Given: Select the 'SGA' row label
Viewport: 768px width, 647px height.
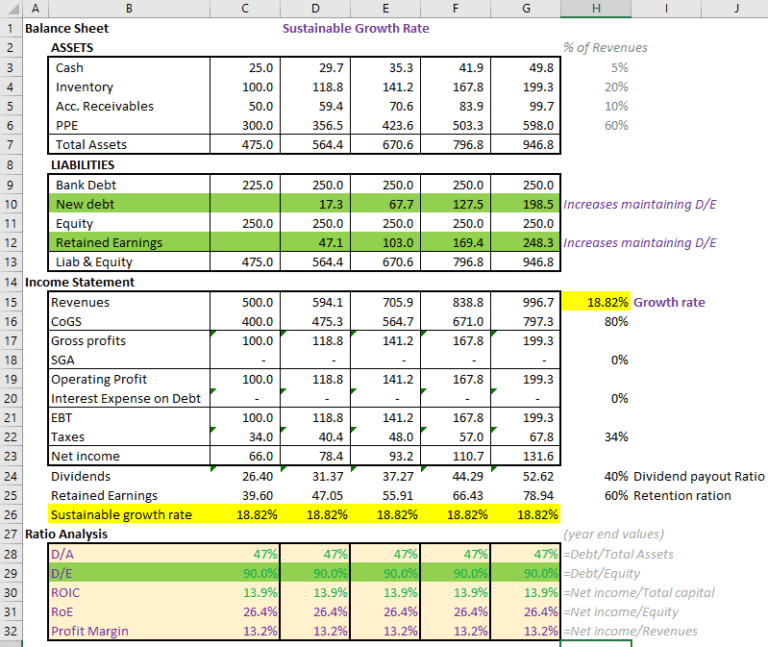Looking at the screenshot, I should (x=63, y=360).
